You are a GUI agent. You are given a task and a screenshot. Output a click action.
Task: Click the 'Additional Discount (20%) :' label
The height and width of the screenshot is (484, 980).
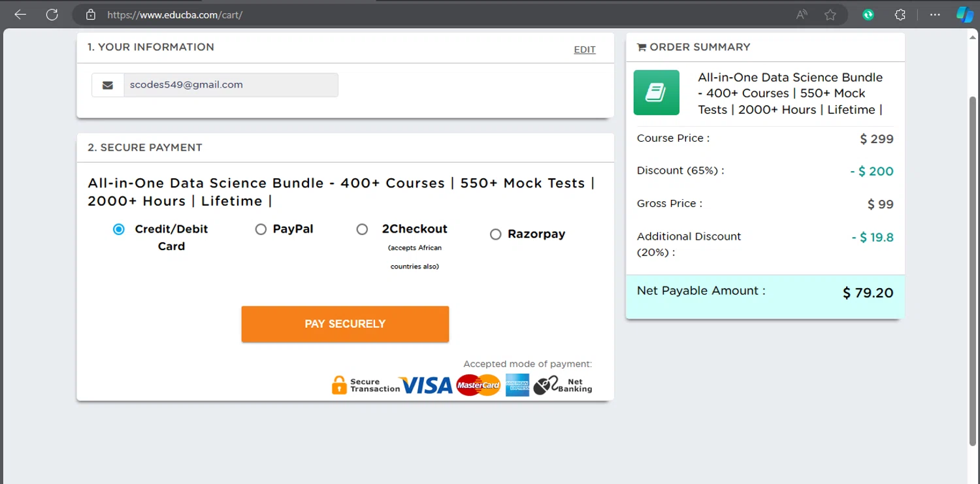click(689, 244)
